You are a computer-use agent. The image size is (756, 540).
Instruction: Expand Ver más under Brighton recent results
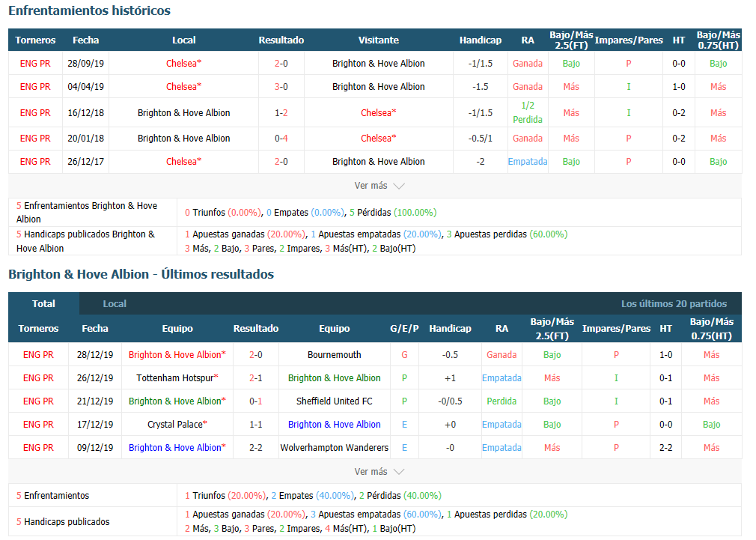click(379, 472)
